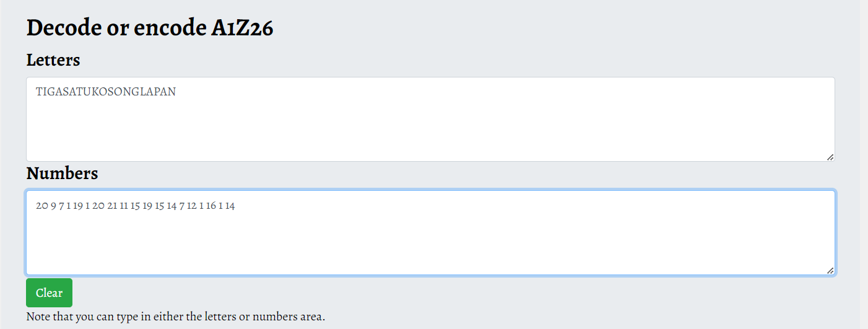Image resolution: width=868 pixels, height=329 pixels.
Task: Click the first number 20 in Numbers
Action: [41, 206]
